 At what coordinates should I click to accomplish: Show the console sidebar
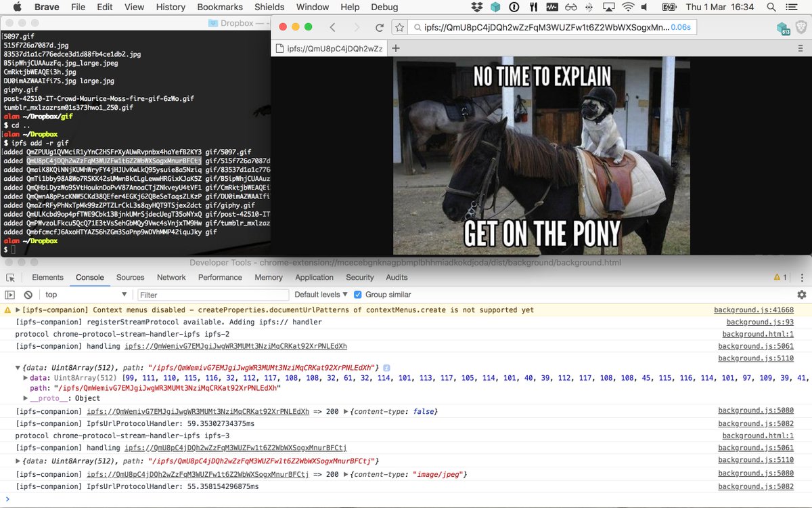point(9,295)
